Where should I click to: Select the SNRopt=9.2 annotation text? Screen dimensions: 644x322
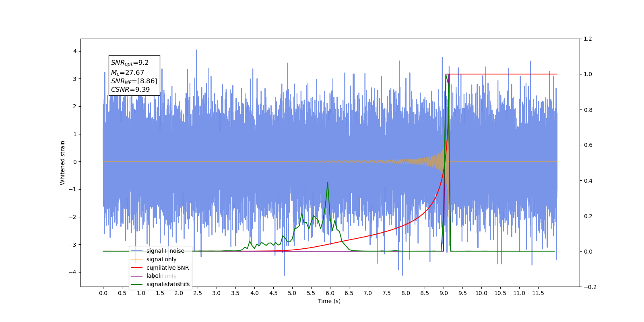coord(130,63)
